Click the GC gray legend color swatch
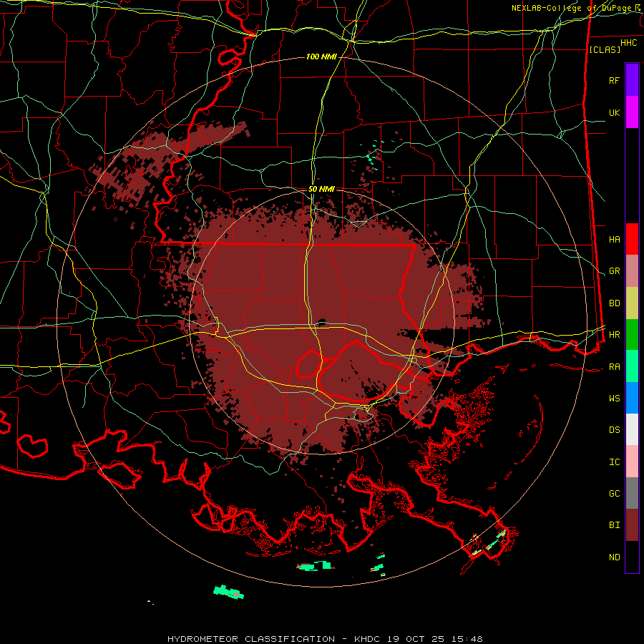This screenshot has height=644, width=644. point(632,493)
